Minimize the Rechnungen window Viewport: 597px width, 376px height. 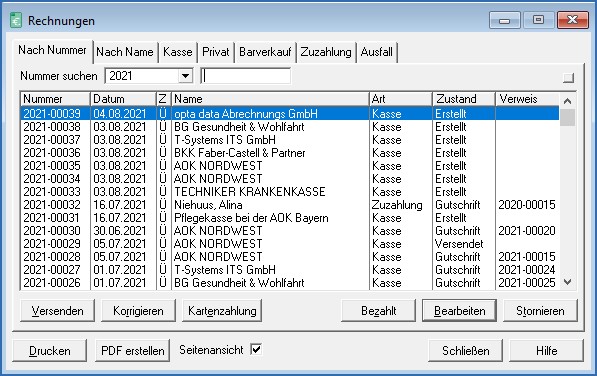(x=505, y=20)
